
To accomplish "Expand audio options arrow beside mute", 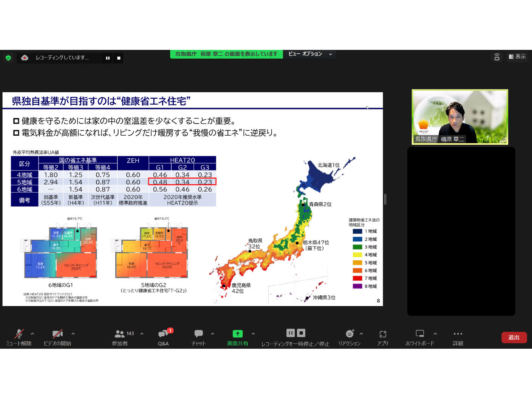I will pyautogui.click(x=32, y=334).
